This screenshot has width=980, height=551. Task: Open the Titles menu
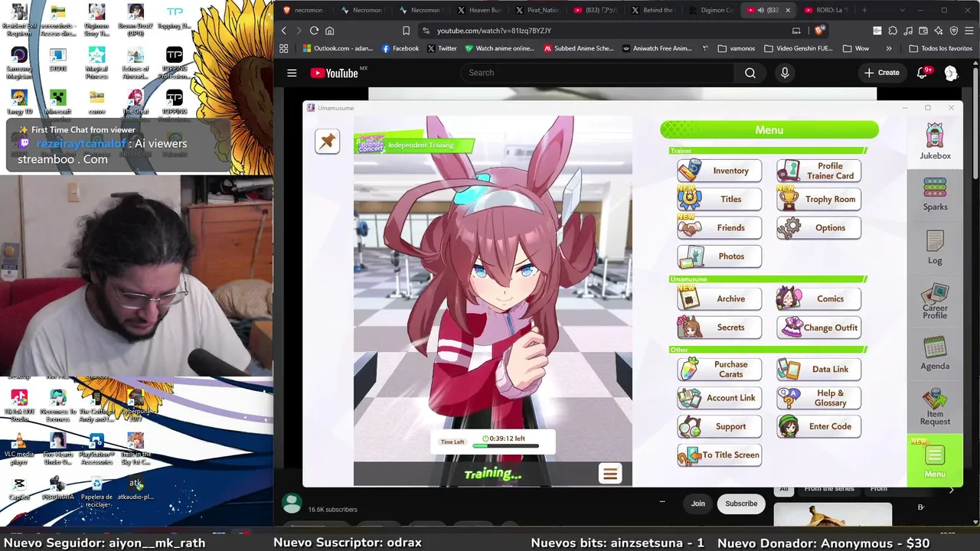click(x=720, y=199)
